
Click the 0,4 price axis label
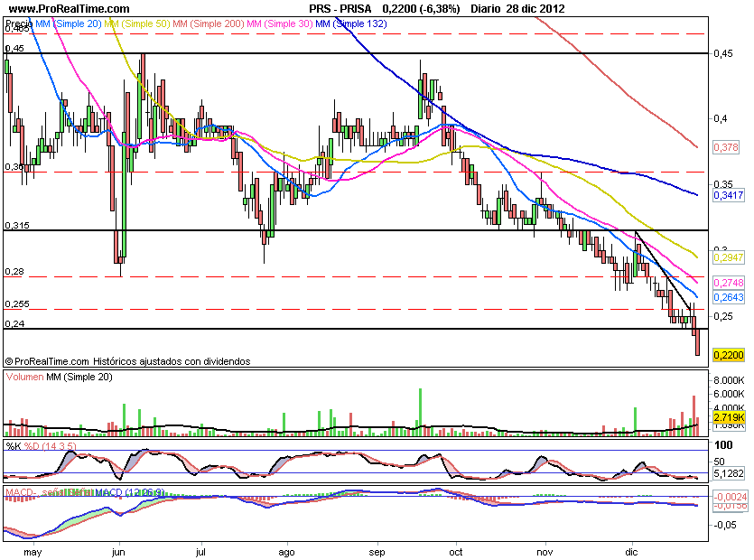pyautogui.click(x=720, y=118)
